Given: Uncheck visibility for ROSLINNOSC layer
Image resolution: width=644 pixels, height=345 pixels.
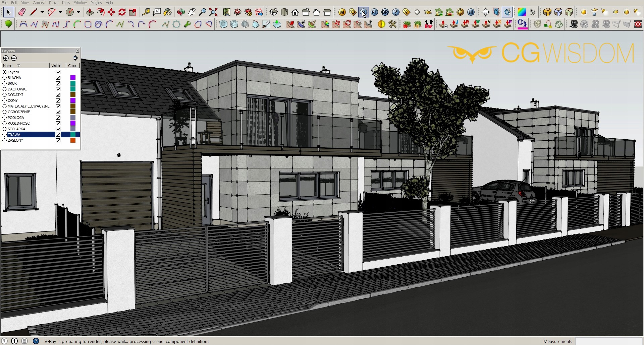Looking at the screenshot, I should click(x=58, y=123).
